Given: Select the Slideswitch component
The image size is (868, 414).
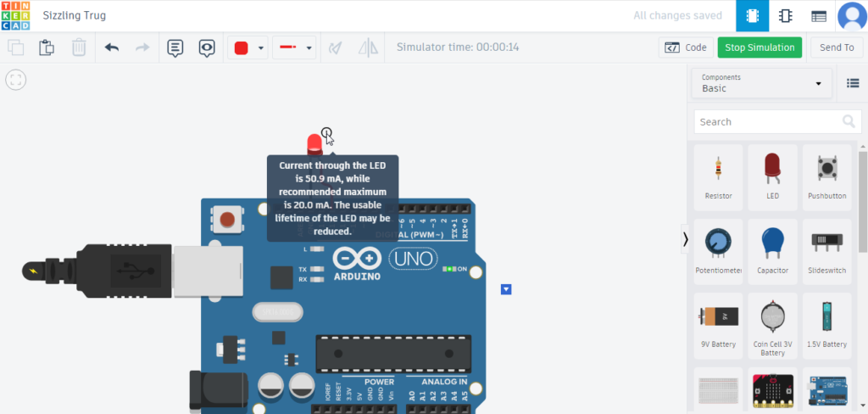Looking at the screenshot, I should pyautogui.click(x=826, y=252).
